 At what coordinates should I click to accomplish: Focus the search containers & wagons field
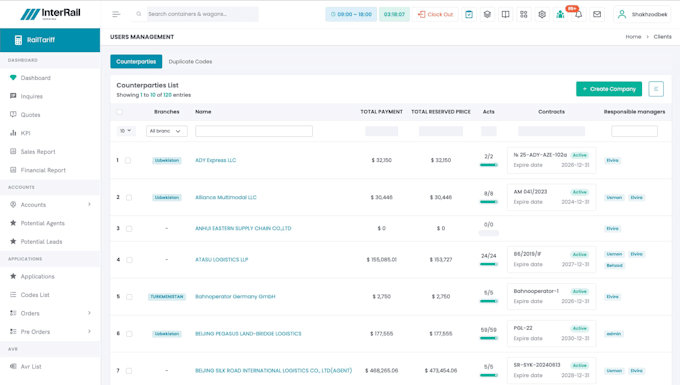[x=202, y=14]
